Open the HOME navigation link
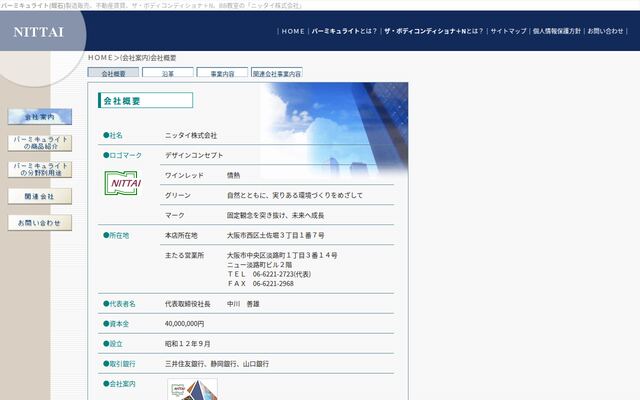This screenshot has height=400, width=640. (293, 31)
